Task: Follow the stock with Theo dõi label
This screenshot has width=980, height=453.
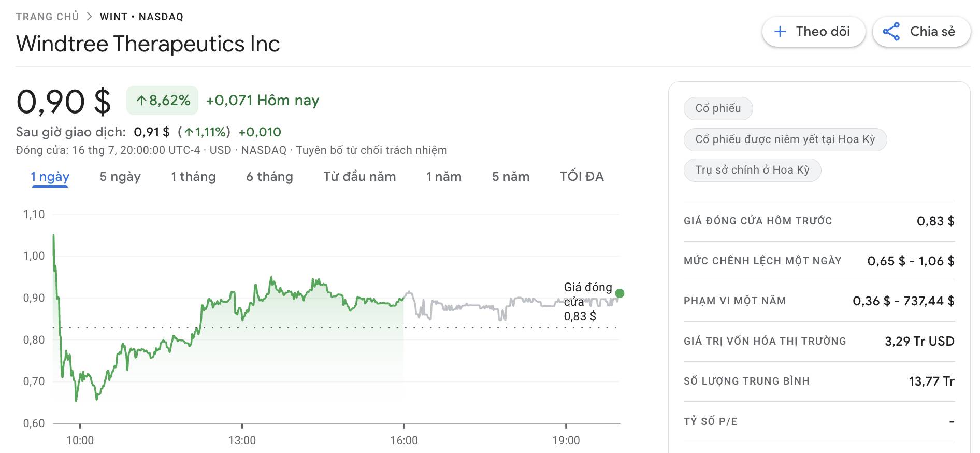Action: [814, 32]
